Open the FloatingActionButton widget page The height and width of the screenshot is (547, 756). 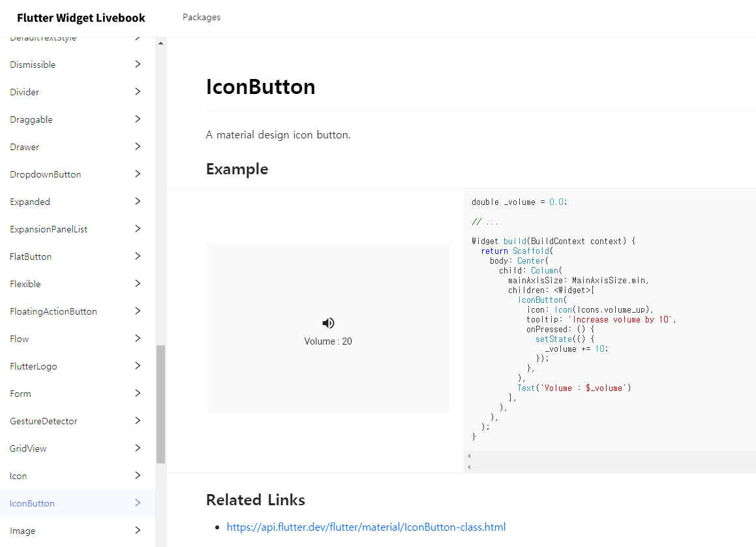(53, 311)
